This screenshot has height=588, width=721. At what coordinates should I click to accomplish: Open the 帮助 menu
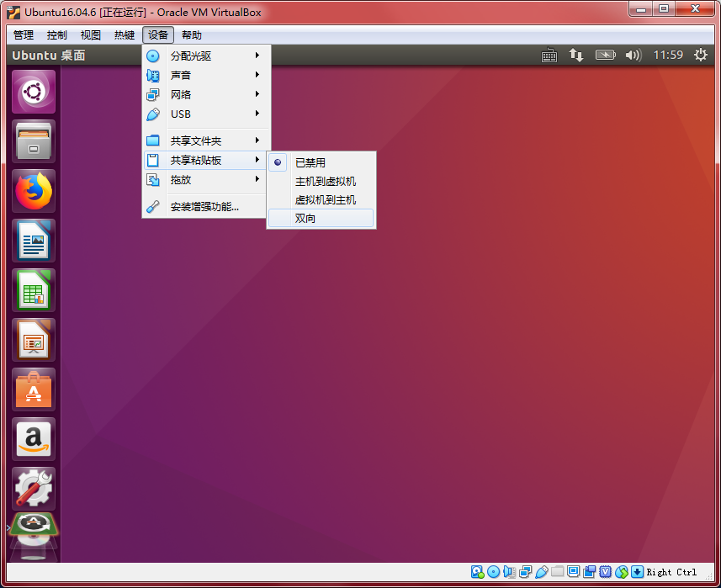[191, 35]
